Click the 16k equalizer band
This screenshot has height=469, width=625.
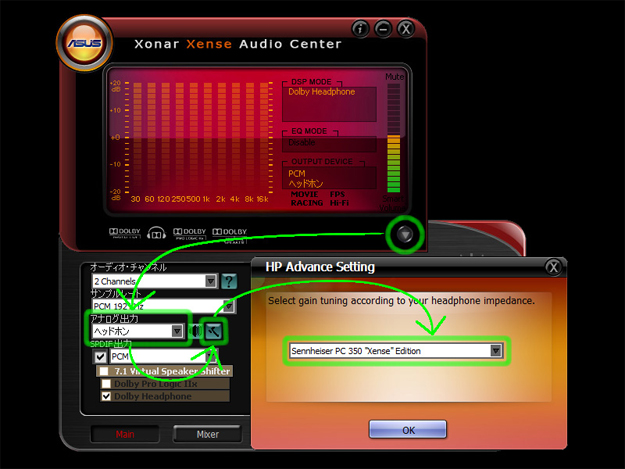(x=263, y=138)
